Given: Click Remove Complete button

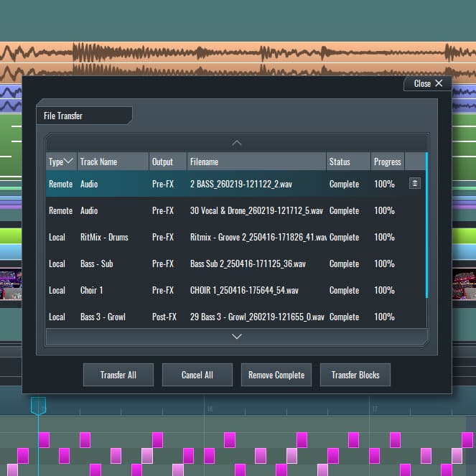Looking at the screenshot, I should click(276, 375).
